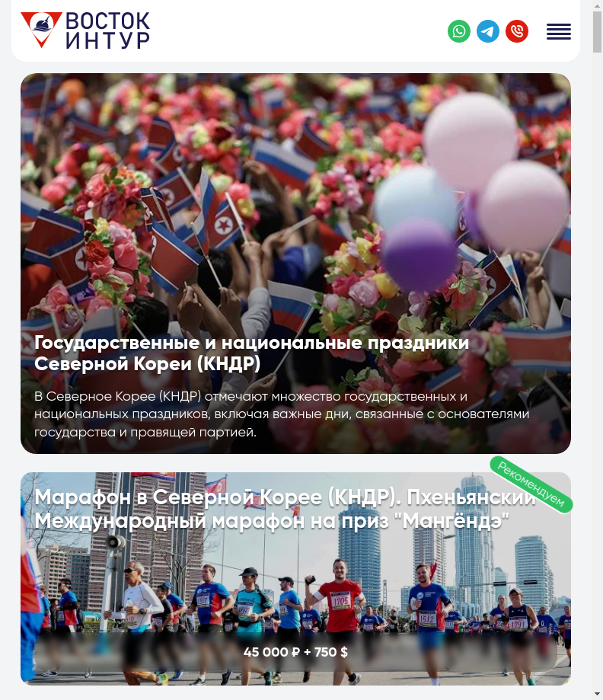Tap the red phone call icon
This screenshot has width=603, height=700.
click(x=517, y=31)
